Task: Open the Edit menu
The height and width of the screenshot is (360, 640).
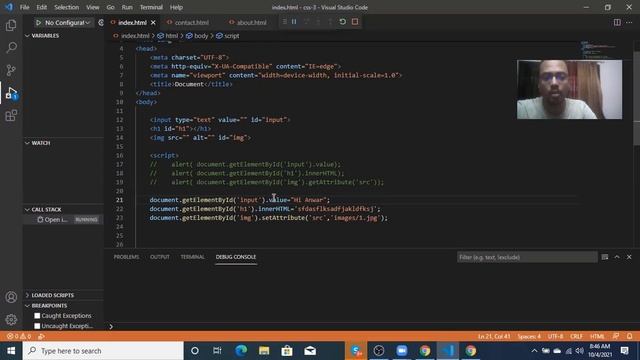Action: [x=42, y=7]
